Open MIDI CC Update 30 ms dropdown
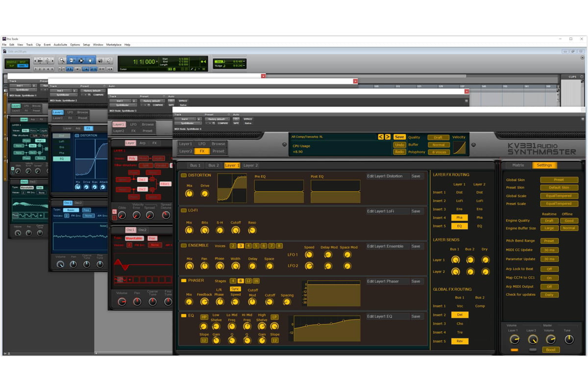Viewport: 588px width, 392px height. [549, 250]
